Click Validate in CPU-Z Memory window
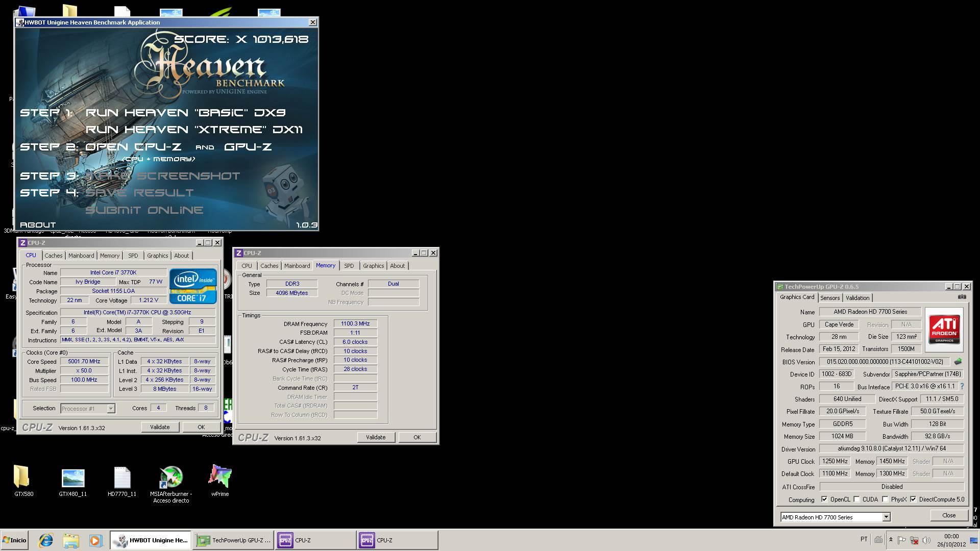 (x=376, y=437)
